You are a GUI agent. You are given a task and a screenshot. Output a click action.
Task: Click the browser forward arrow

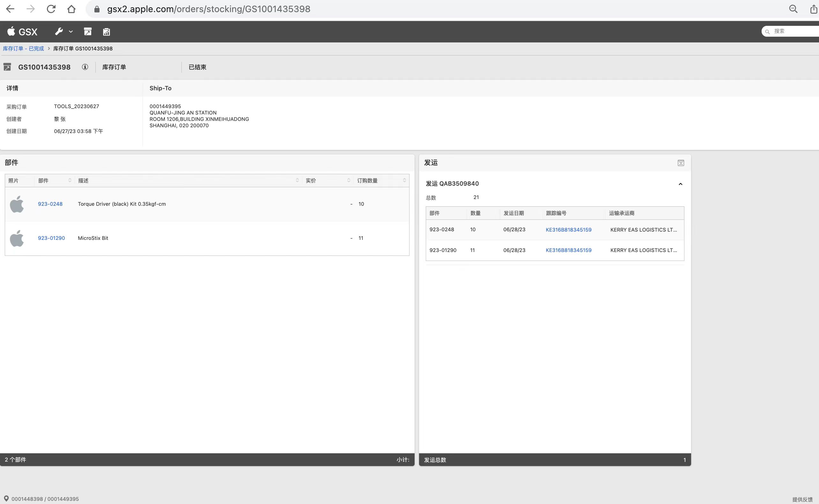(x=30, y=9)
